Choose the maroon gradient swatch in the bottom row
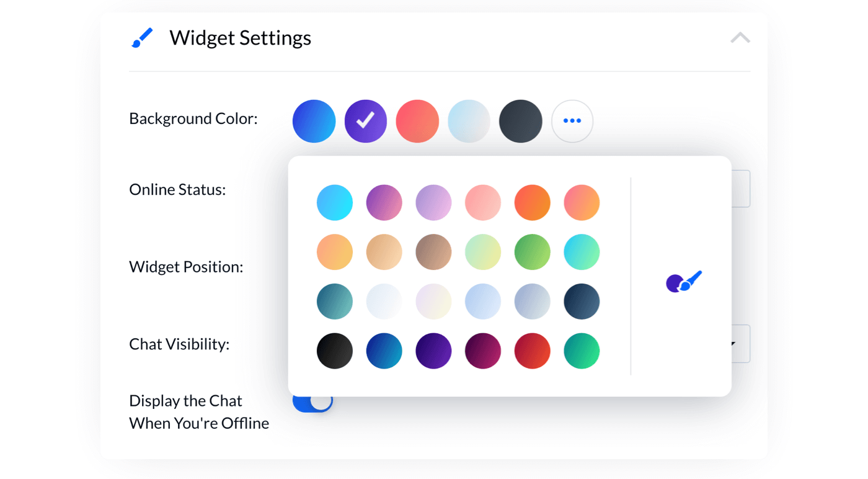The height and width of the screenshot is (479, 868). [x=483, y=351]
